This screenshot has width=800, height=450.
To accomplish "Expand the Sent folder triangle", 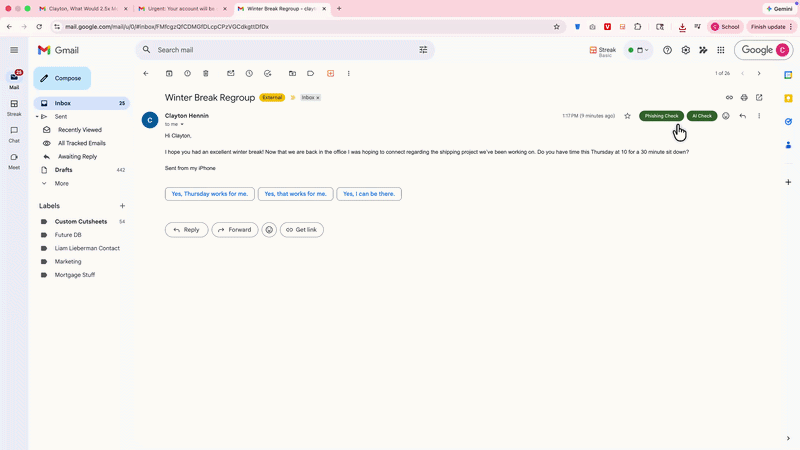I will tap(37, 117).
